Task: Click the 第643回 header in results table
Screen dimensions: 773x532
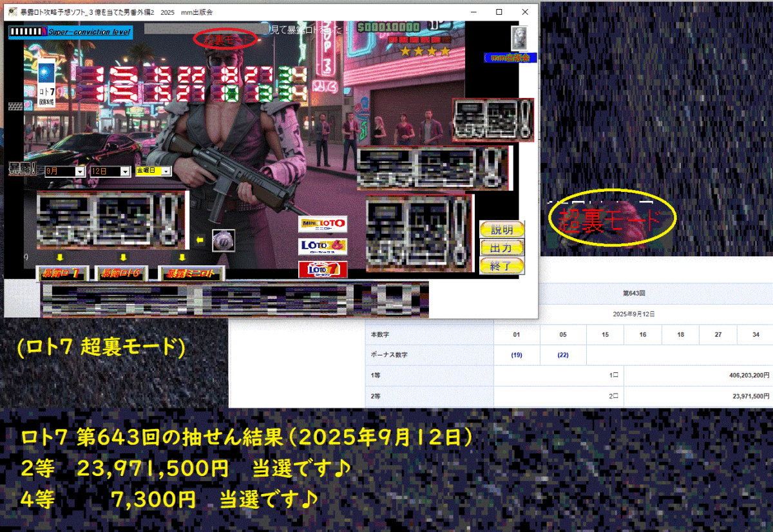Action: tap(634, 292)
